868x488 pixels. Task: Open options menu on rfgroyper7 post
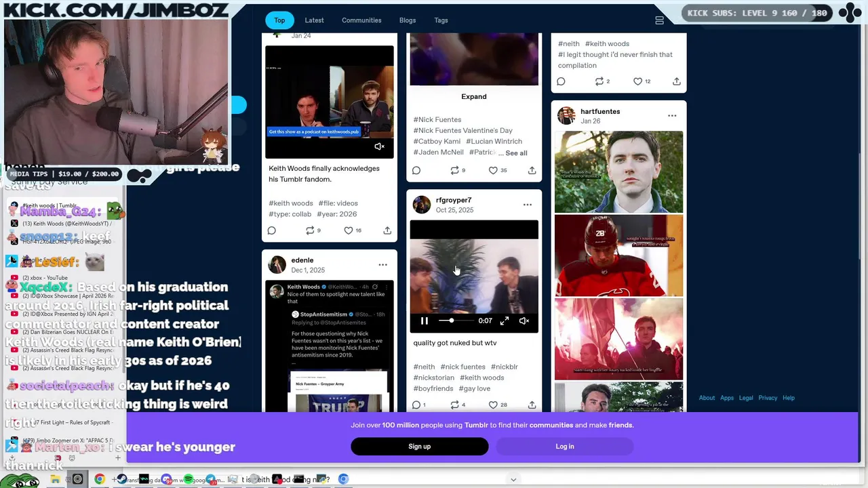528,205
